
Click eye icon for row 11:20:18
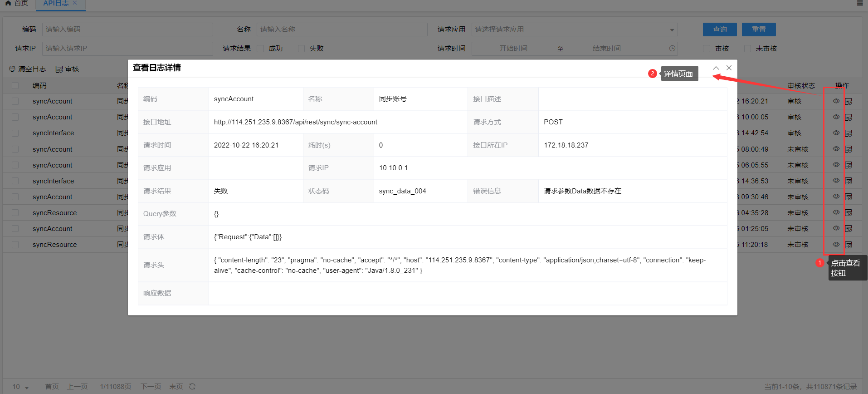coord(836,244)
